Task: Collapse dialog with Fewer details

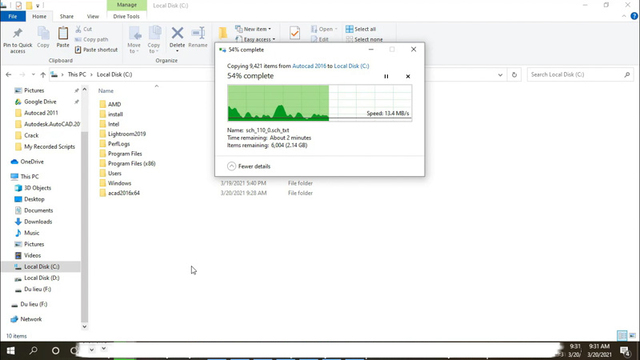Action: [x=249, y=166]
